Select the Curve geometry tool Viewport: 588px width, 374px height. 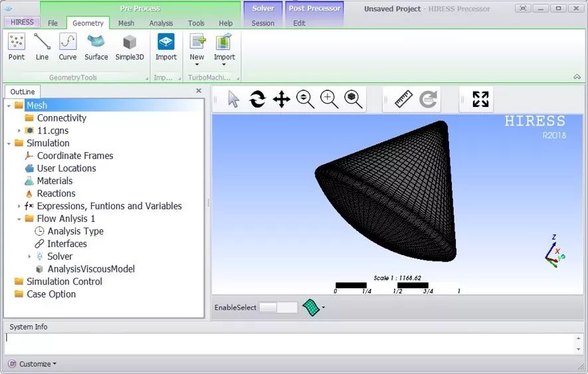click(x=68, y=47)
